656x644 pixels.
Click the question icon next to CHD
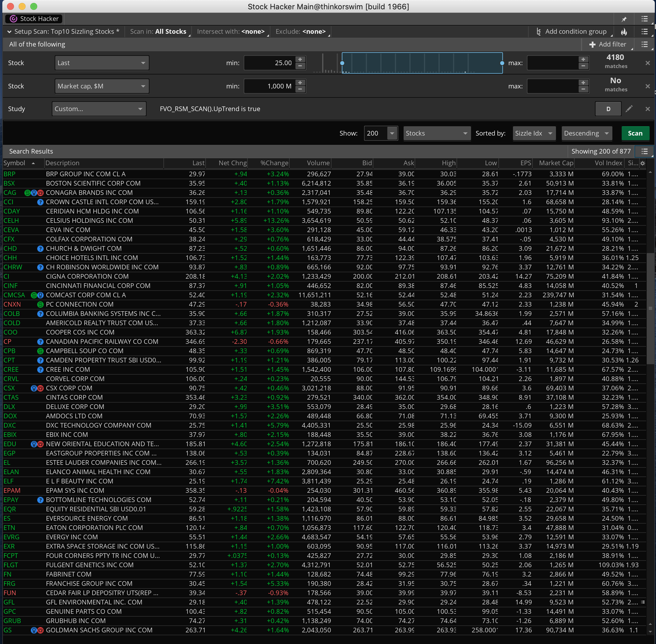coord(40,249)
